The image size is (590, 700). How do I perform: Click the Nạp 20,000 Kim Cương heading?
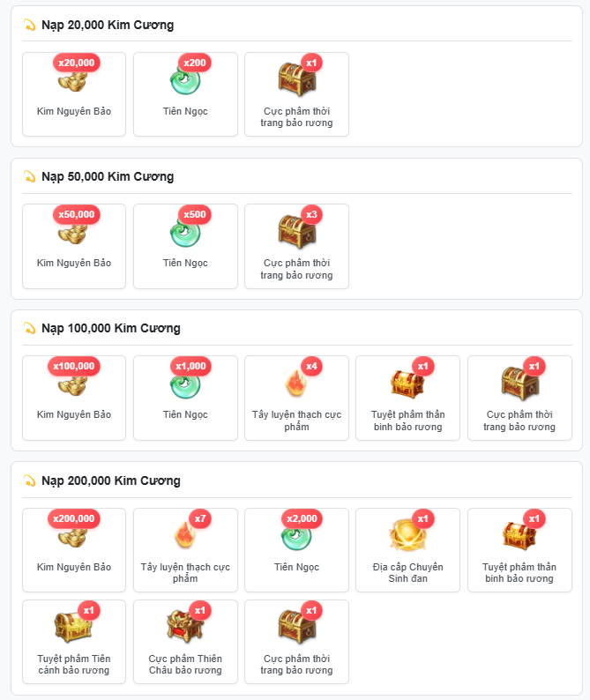click(108, 25)
